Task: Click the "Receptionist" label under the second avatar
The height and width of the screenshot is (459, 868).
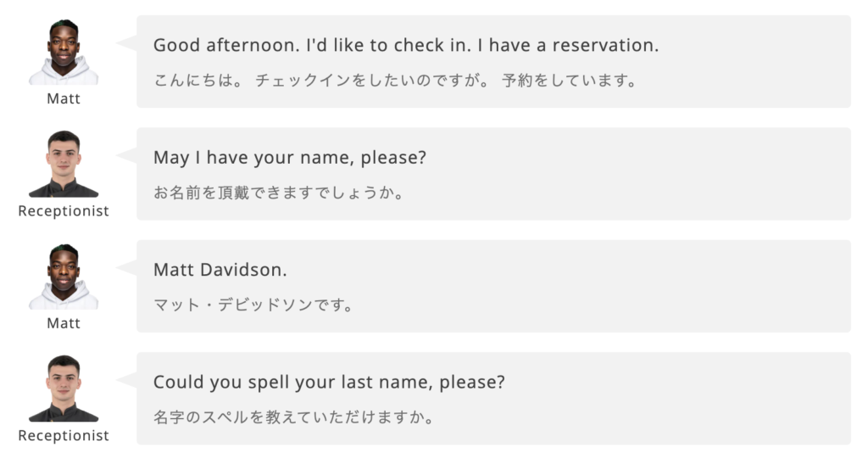Action: [64, 211]
